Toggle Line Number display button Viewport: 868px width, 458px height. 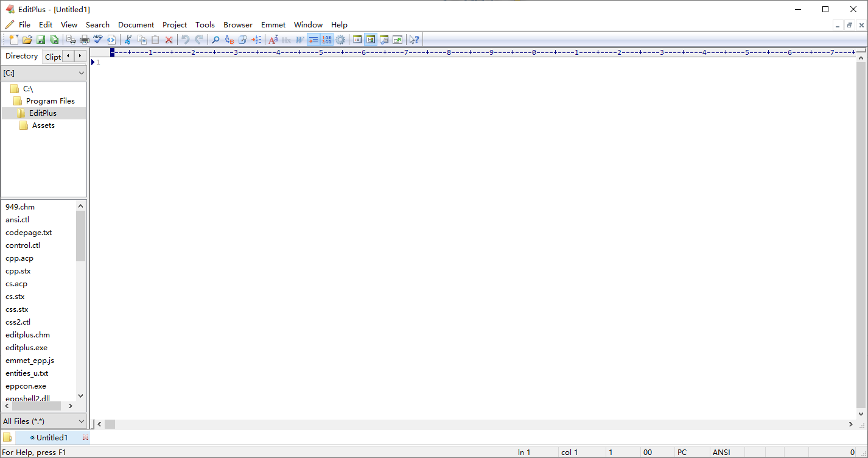point(327,40)
